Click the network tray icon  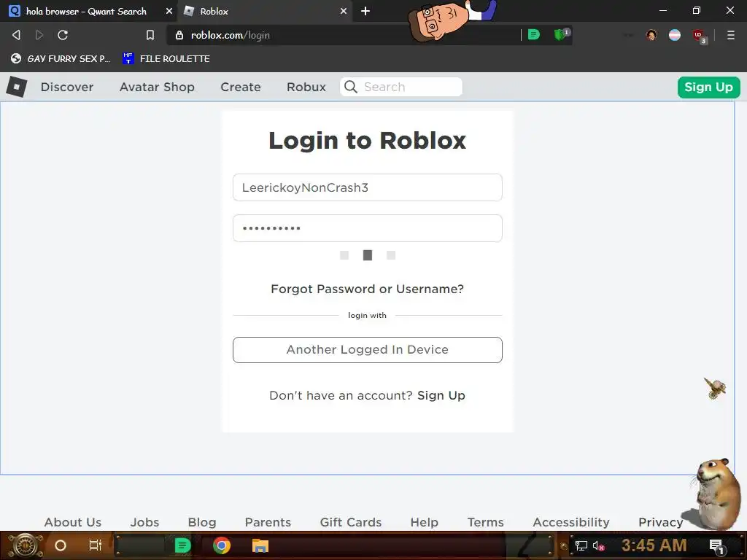tap(581, 545)
